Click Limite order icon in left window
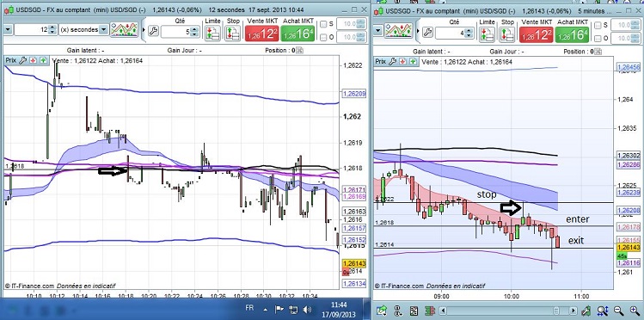Image resolution: width=644 pixels, height=320 pixels. (x=212, y=34)
